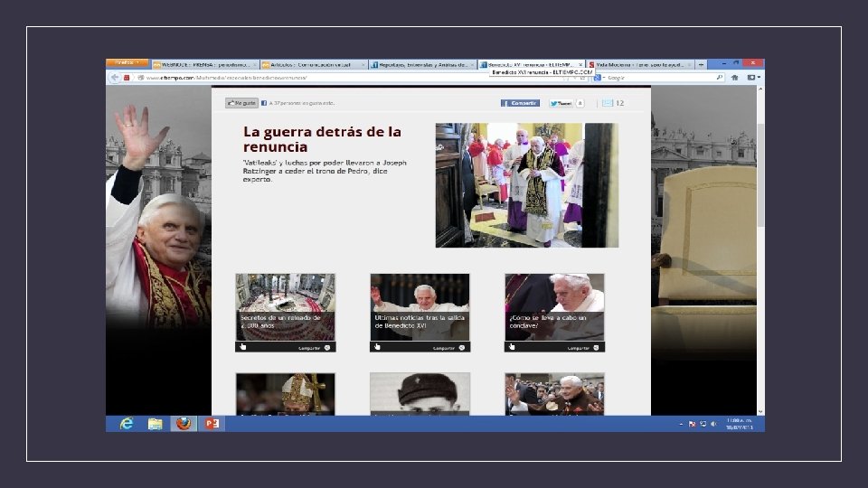Open a new tab with plus button
The image size is (868, 488).
701,65
